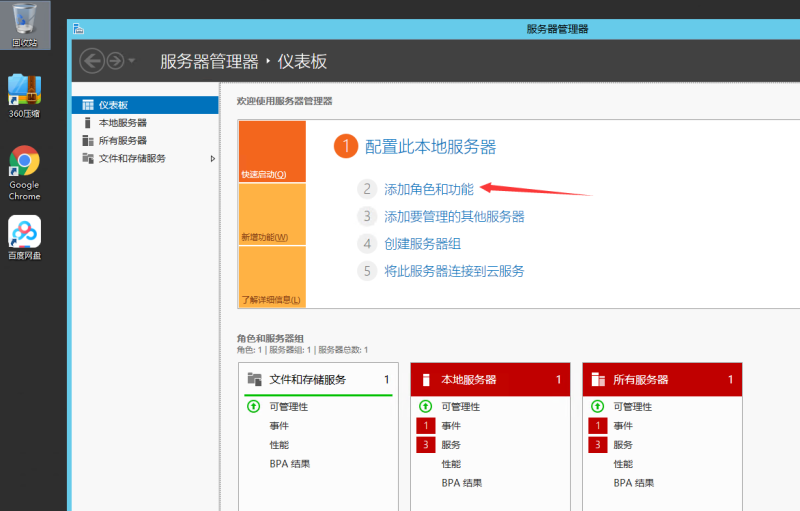Viewport: 800px width, 511px height.
Task: Select 本地服务器 in the sidebar
Action: [145, 123]
